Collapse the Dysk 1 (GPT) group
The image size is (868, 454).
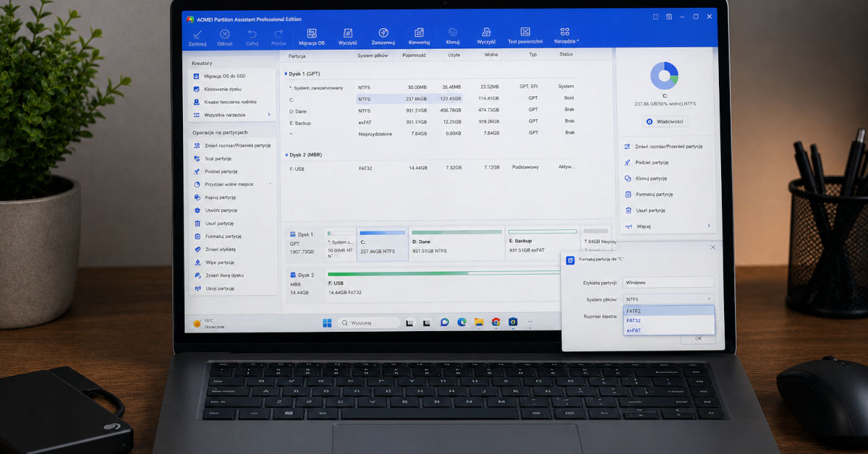tap(286, 74)
